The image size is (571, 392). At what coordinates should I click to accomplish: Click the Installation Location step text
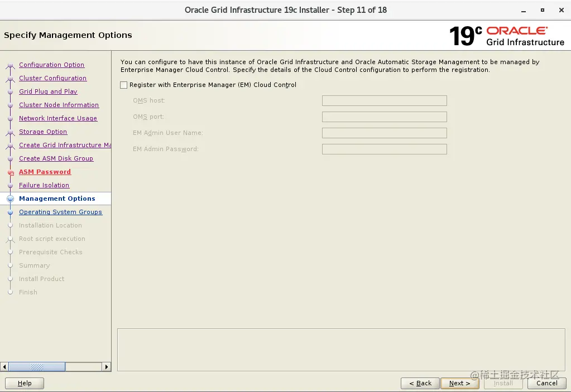point(50,225)
